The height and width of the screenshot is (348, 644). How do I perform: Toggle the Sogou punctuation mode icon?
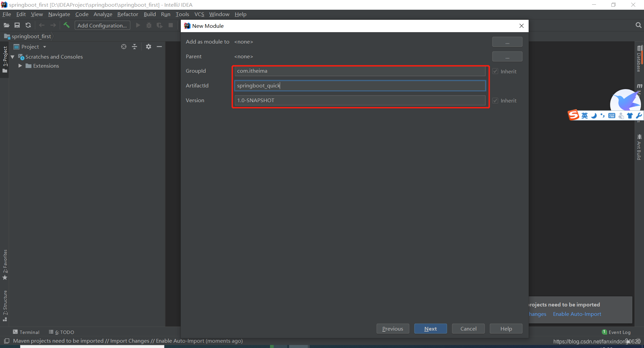coord(603,116)
